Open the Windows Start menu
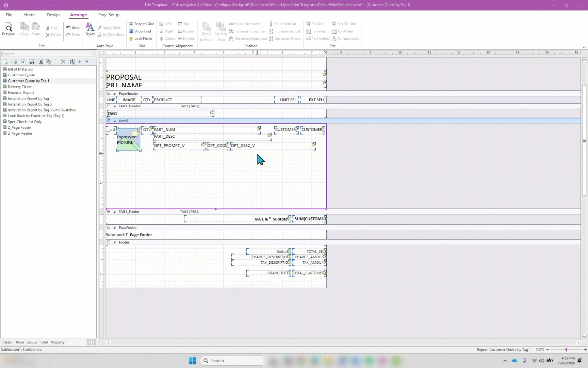This screenshot has height=368, width=588. point(192,361)
